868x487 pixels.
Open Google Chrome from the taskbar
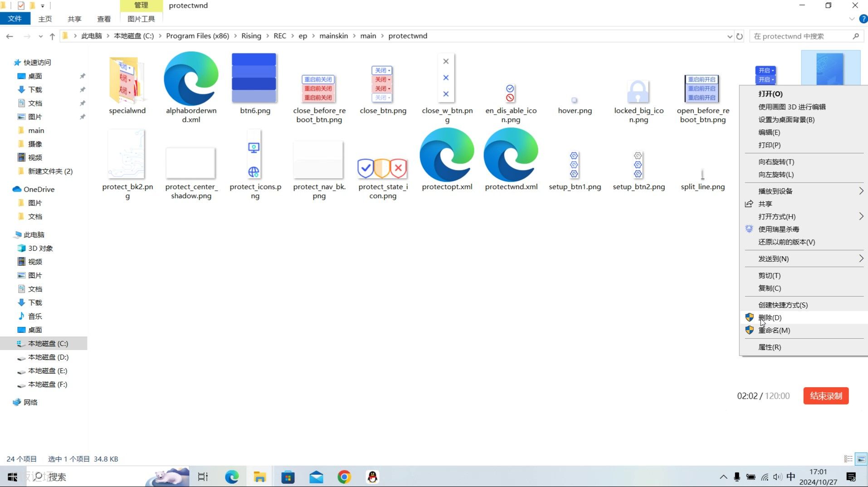(344, 477)
